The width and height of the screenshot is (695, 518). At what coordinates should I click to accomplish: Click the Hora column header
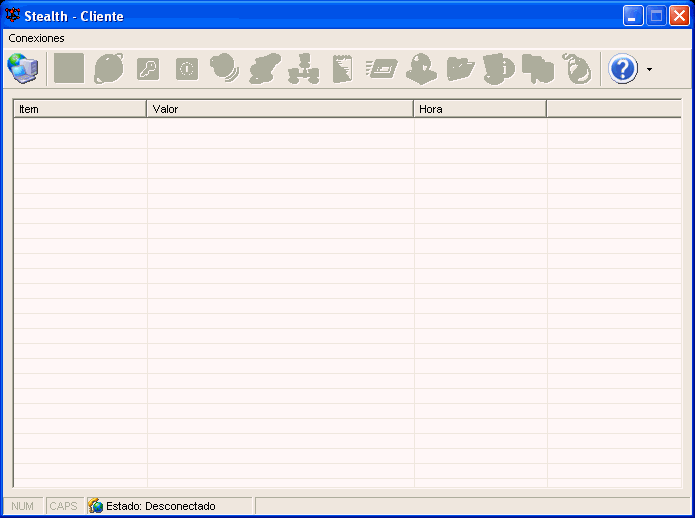click(480, 109)
